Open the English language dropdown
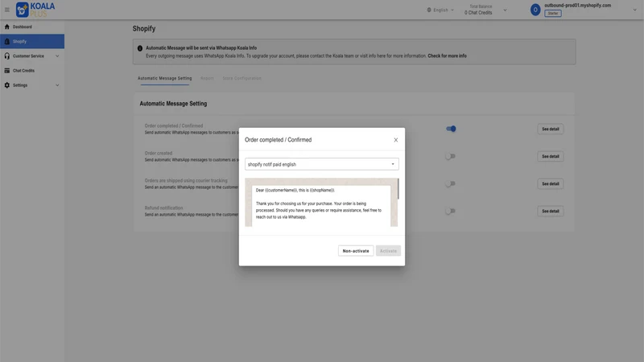The height and width of the screenshot is (362, 644). [440, 10]
